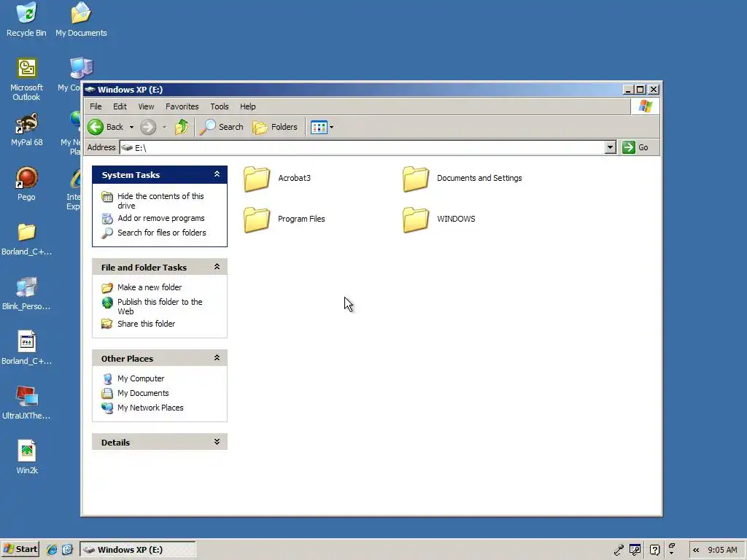Toggle the Folders tree pane
Image resolution: width=747 pixels, height=560 pixels.
[x=275, y=127]
